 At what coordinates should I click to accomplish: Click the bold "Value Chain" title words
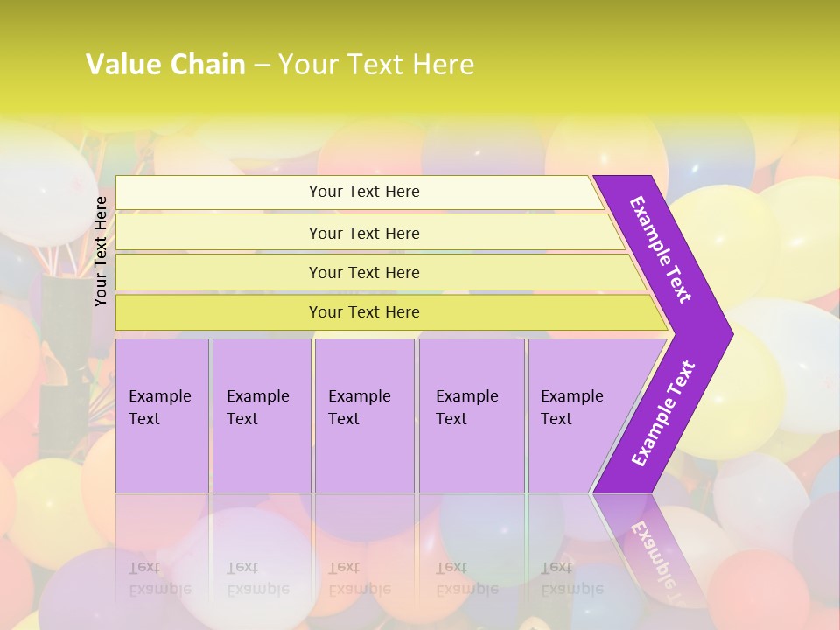click(x=165, y=65)
